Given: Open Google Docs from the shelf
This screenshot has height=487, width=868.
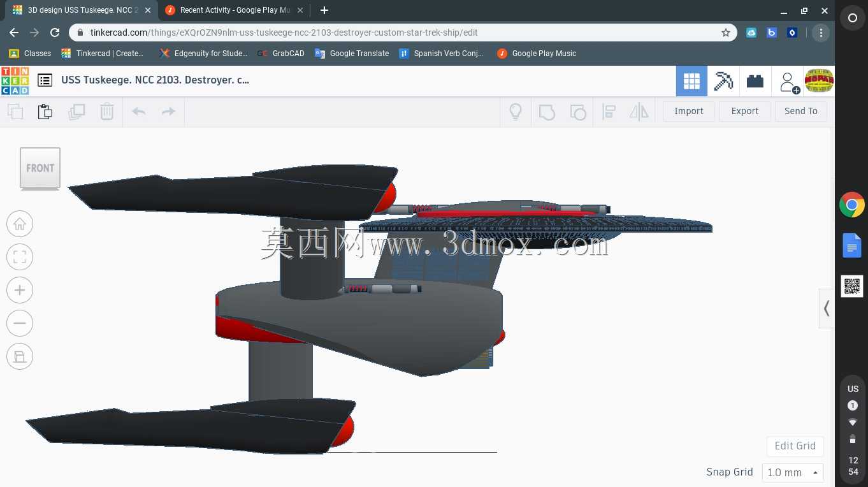Looking at the screenshot, I should [x=852, y=245].
